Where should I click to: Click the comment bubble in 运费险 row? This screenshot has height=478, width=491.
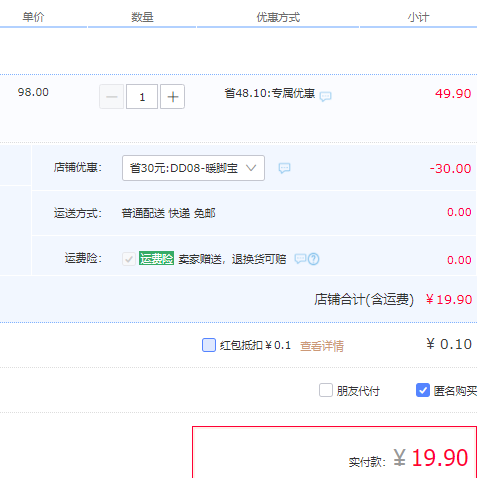tap(300, 258)
